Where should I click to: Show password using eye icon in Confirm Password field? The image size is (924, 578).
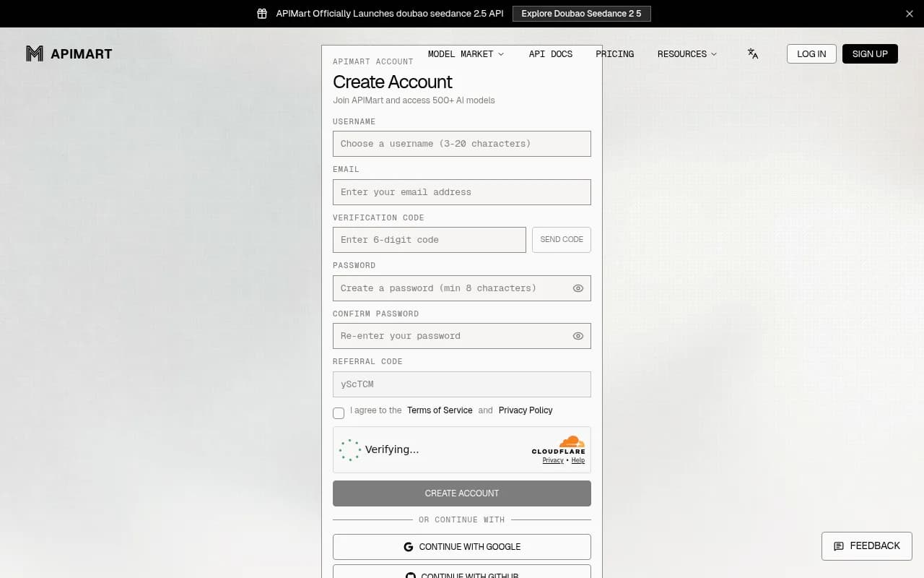(x=578, y=336)
